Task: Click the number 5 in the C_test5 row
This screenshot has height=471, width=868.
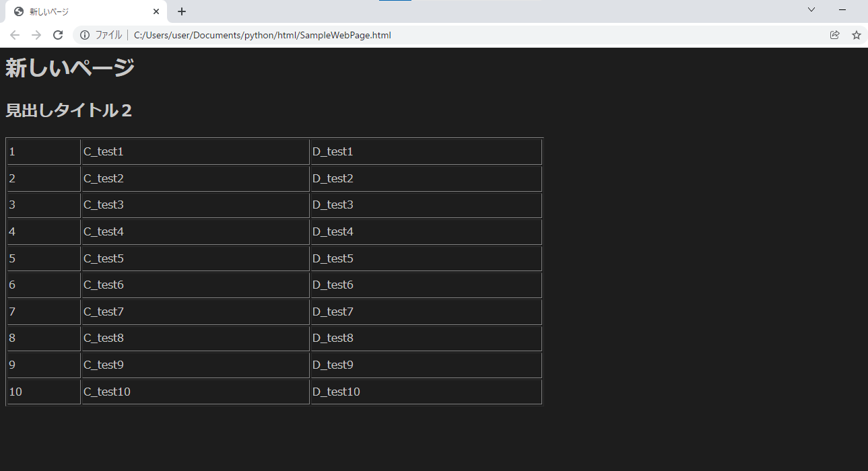Action: 12,258
